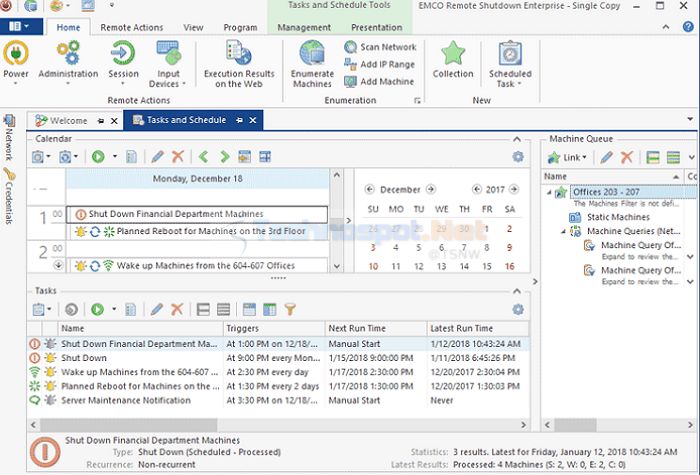Screen dimensions: 700x475
Task: Open the Credentials side panel
Action: (x=8, y=196)
